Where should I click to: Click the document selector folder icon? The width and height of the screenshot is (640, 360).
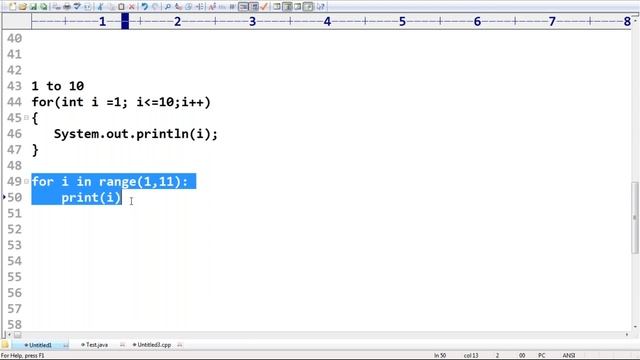pos(5,345)
